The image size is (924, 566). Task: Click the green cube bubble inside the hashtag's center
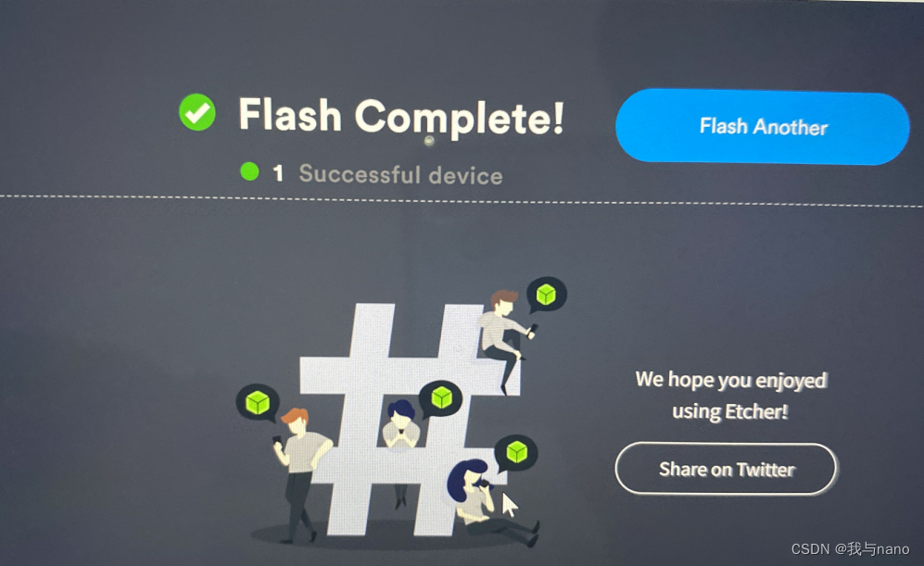click(441, 398)
